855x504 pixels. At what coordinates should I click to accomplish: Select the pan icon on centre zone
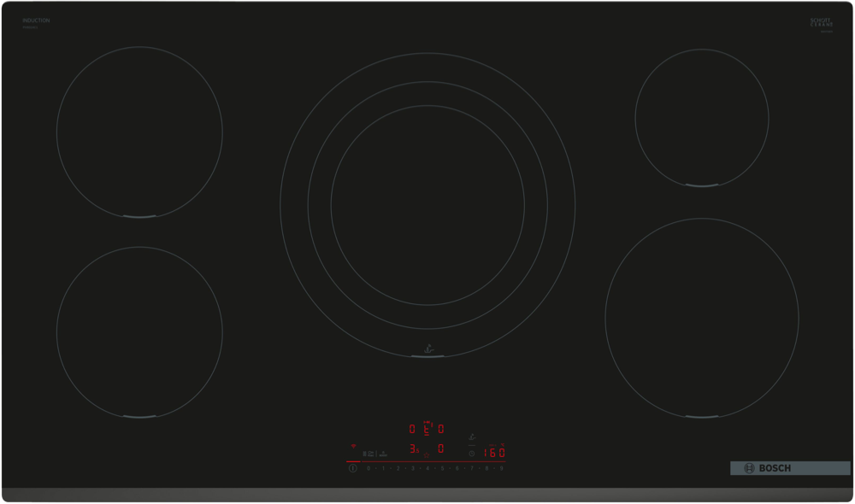click(427, 347)
